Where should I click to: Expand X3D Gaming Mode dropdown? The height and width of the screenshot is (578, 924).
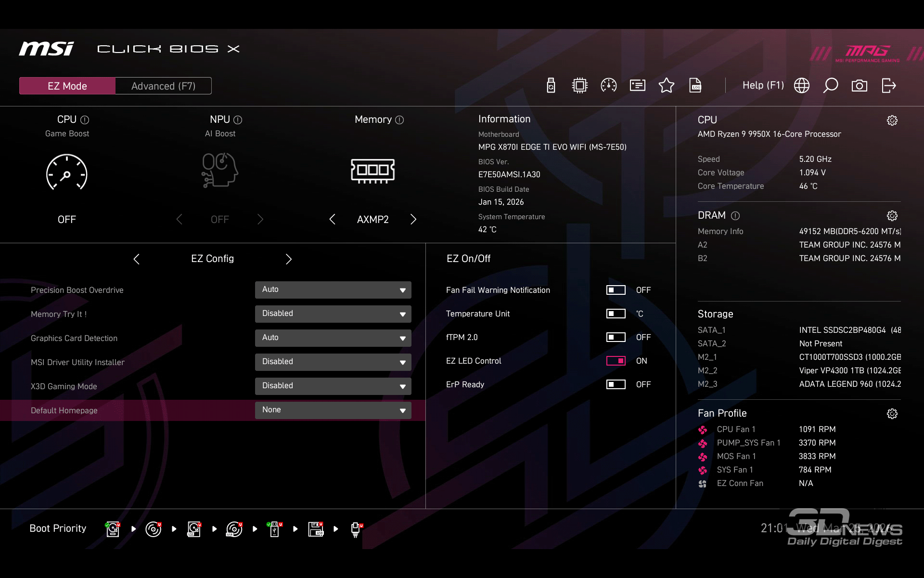pos(333,386)
